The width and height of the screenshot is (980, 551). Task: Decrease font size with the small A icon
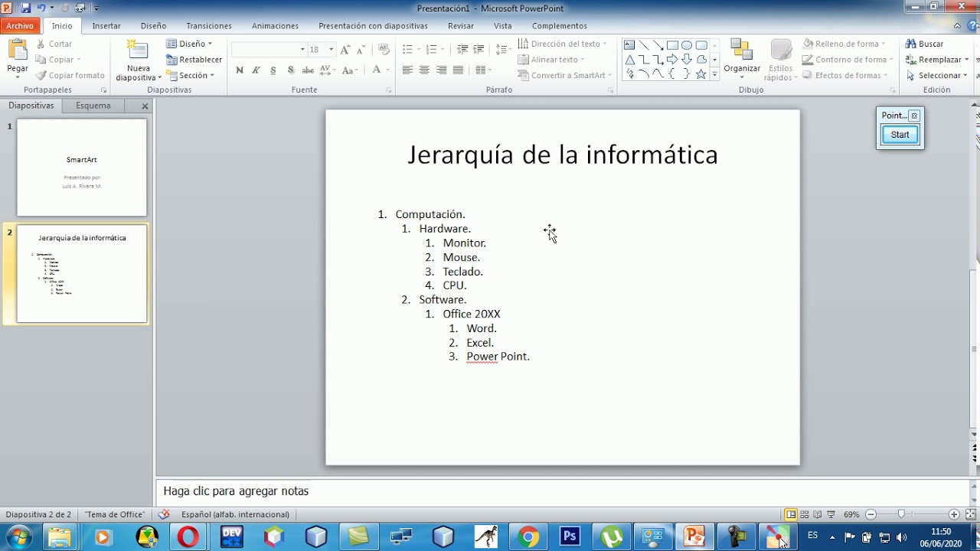[361, 50]
